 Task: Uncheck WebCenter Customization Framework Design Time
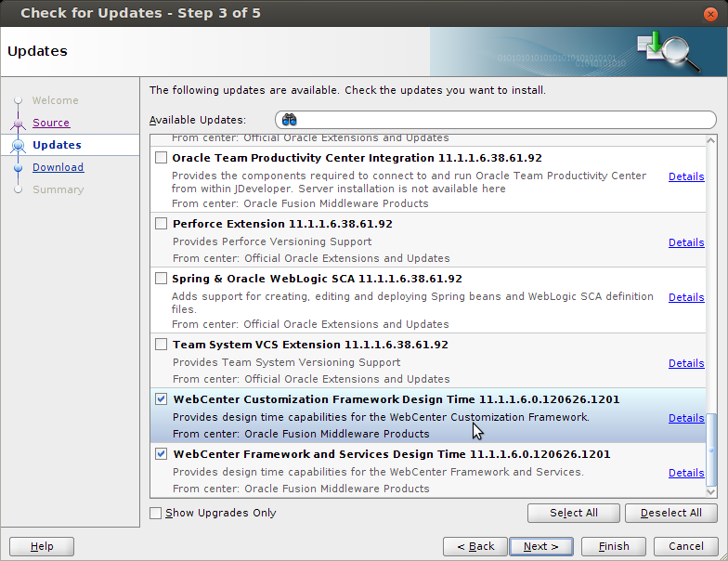(x=162, y=399)
